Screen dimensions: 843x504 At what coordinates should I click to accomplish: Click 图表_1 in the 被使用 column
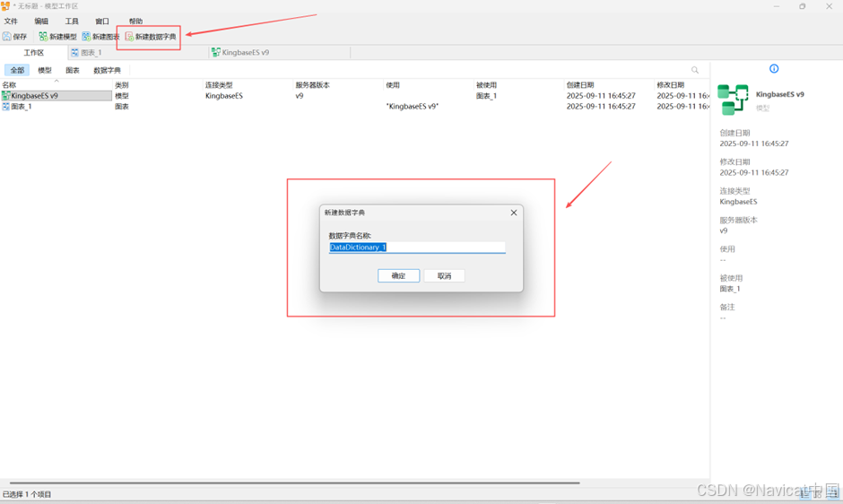[487, 96]
